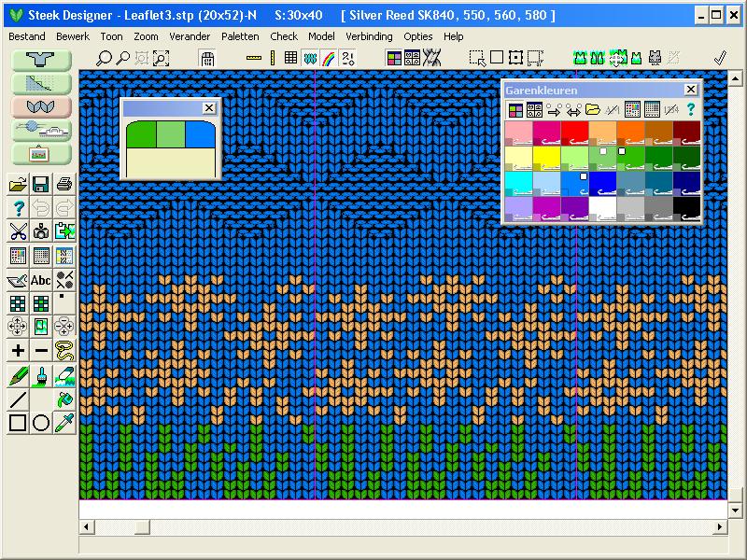This screenshot has width=747, height=560.
Task: Open the Paletten menu
Action: pos(240,36)
